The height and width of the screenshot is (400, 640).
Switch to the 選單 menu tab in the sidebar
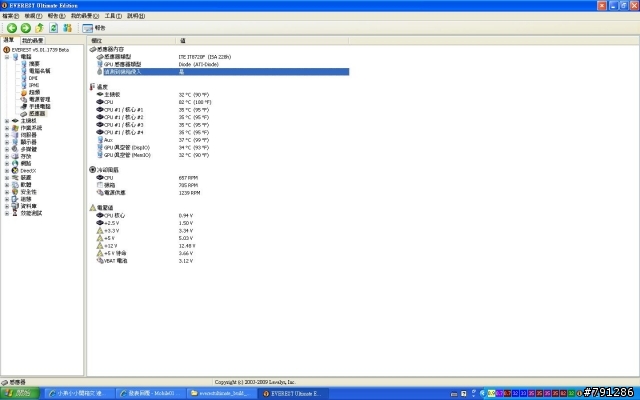(9, 40)
